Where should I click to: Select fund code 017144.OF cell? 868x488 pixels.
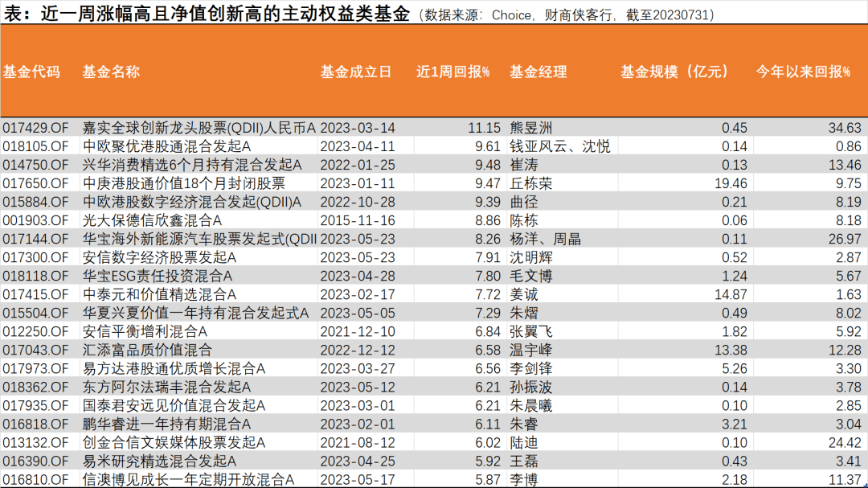(36, 239)
